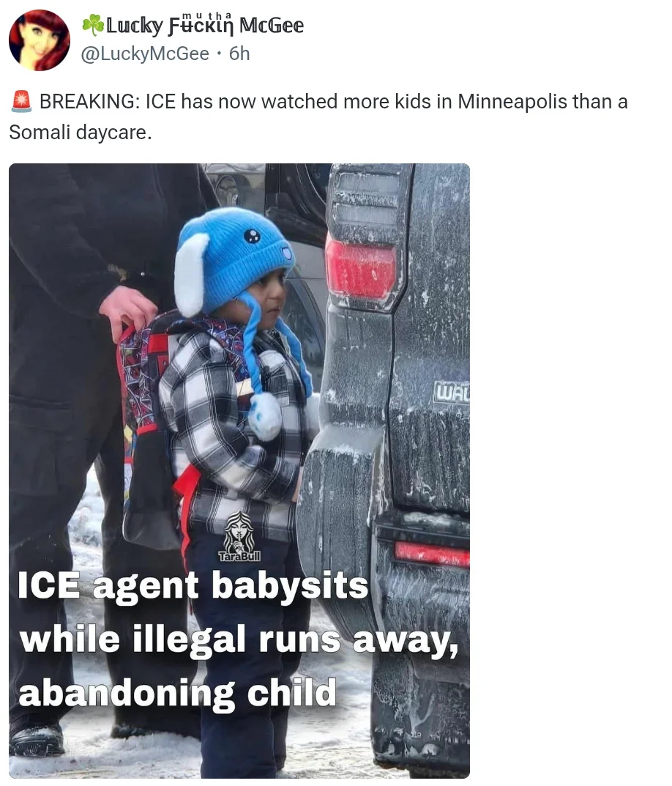672x786 pixels.
Task: Open the tweet via 6h timestamp
Action: (239, 53)
